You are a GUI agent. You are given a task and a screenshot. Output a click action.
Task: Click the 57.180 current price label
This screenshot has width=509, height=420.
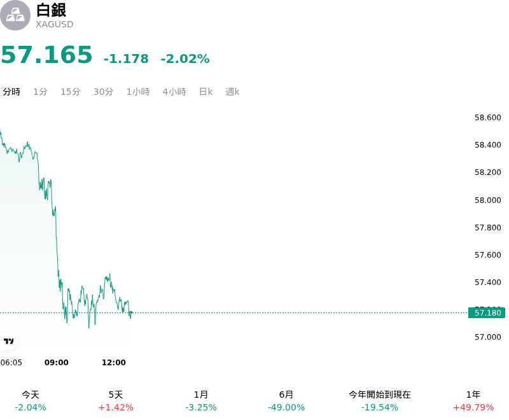487,313
